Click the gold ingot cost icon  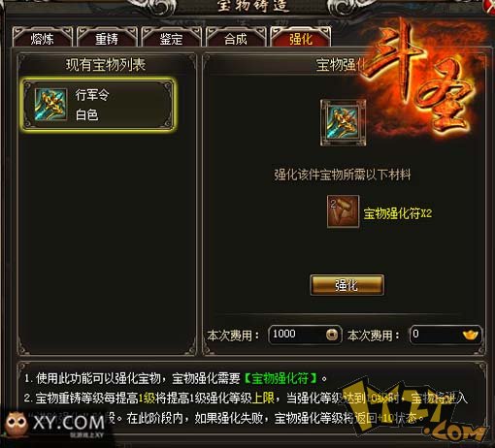point(470,335)
